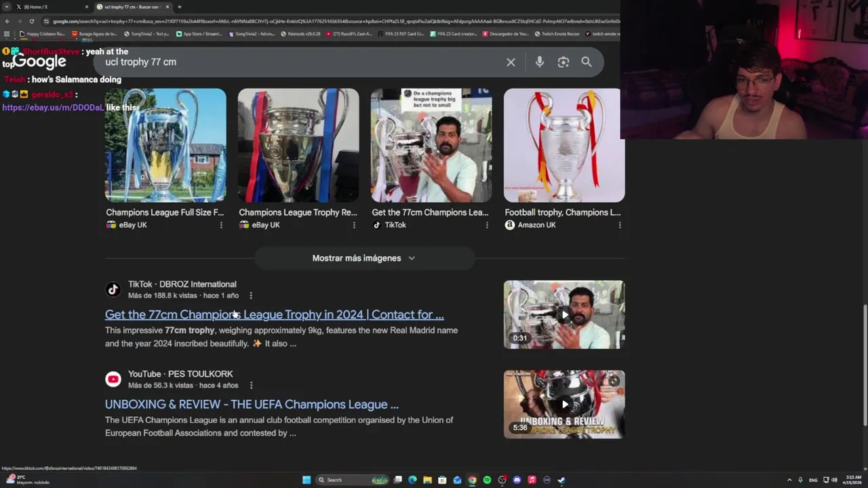The image size is (868, 488).
Task: Open the weather widget on taskbar
Action: tap(27, 480)
